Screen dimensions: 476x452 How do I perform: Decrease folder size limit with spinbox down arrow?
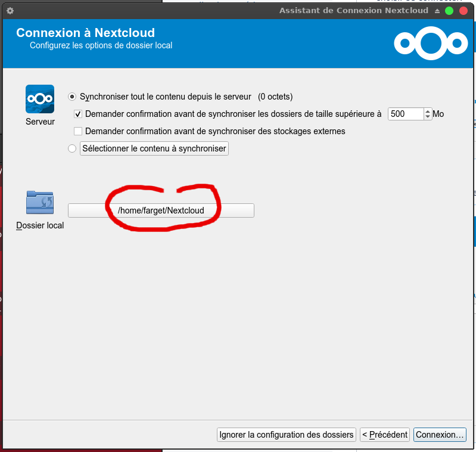click(x=428, y=117)
